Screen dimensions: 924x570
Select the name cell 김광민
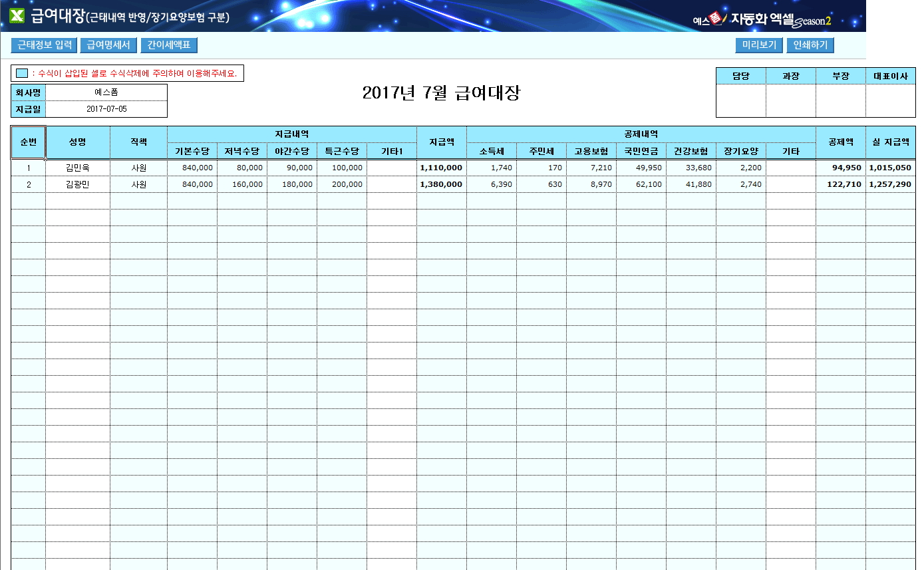(x=78, y=184)
